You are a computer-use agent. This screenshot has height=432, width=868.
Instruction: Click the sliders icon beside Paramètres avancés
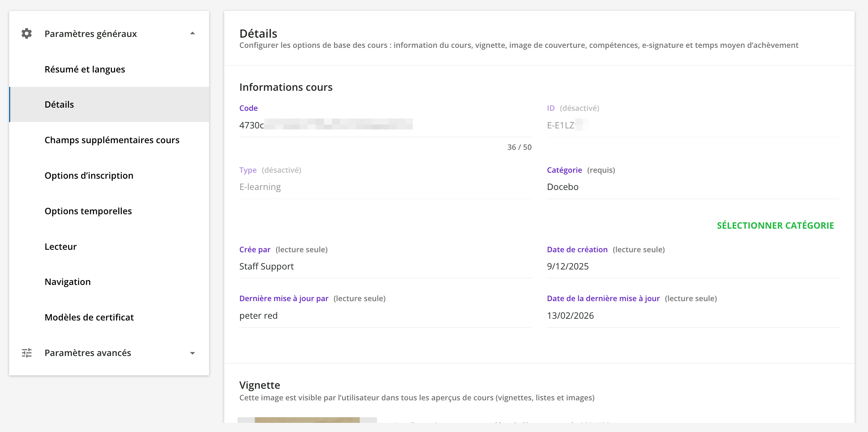(x=27, y=353)
